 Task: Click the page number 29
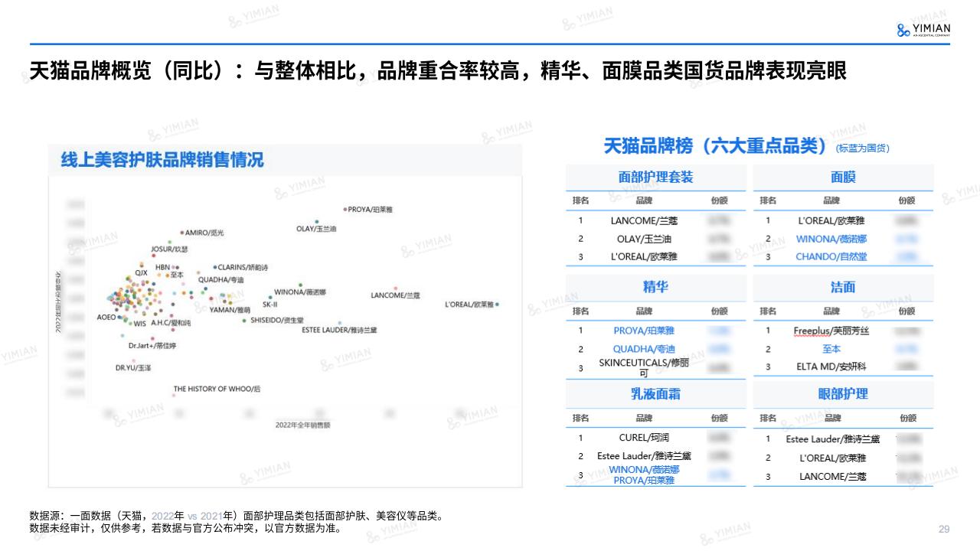(944, 530)
